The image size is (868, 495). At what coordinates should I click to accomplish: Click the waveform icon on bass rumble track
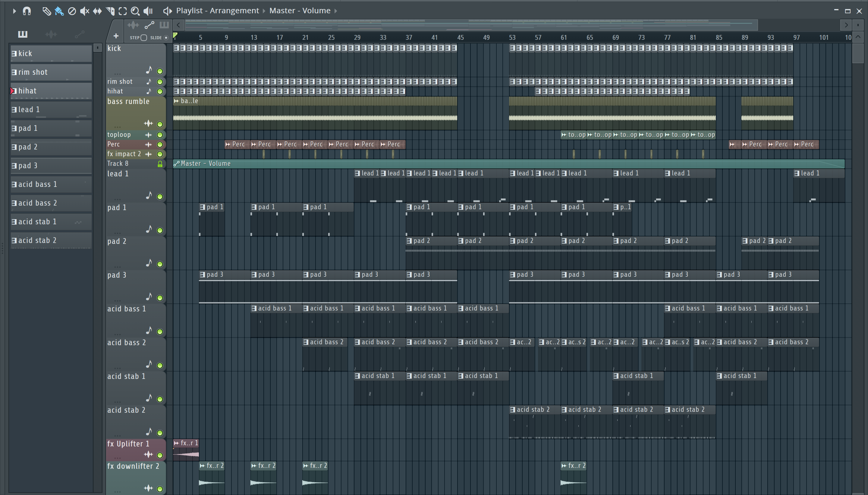tap(148, 123)
